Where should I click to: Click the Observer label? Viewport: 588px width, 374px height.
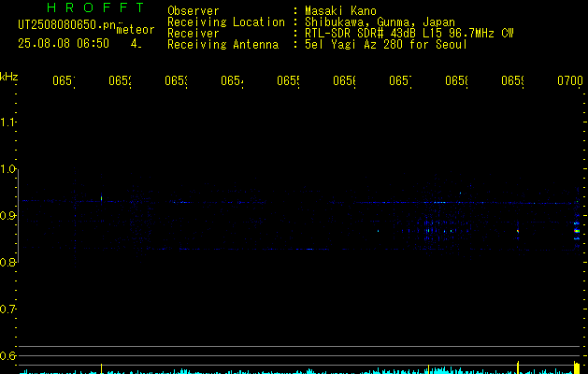pyautogui.click(x=194, y=11)
